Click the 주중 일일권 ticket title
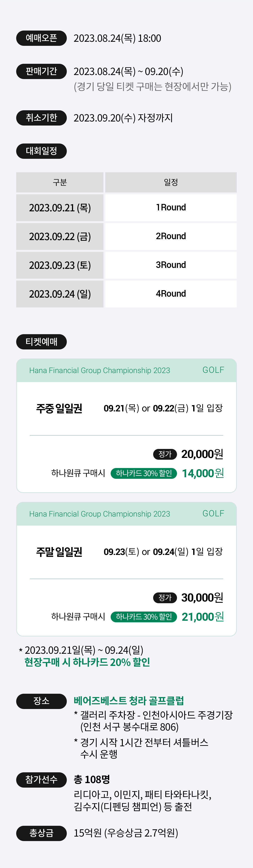The height and width of the screenshot is (868, 253). (59, 408)
